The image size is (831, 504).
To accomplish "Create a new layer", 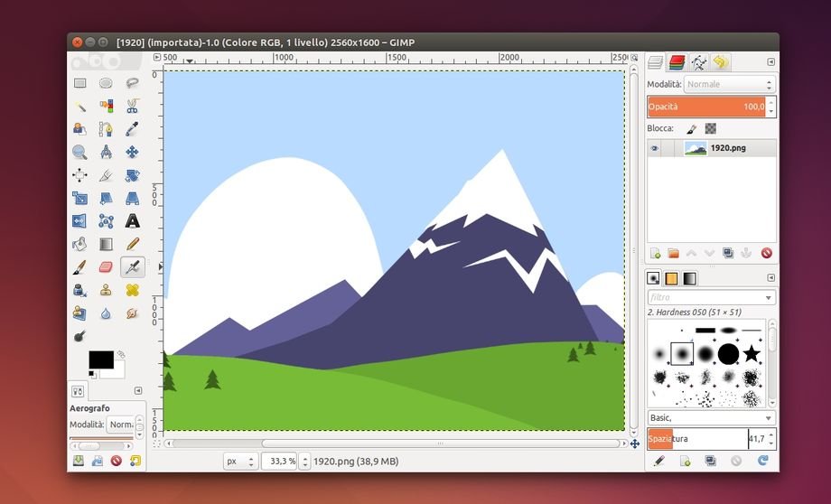I will [x=656, y=253].
